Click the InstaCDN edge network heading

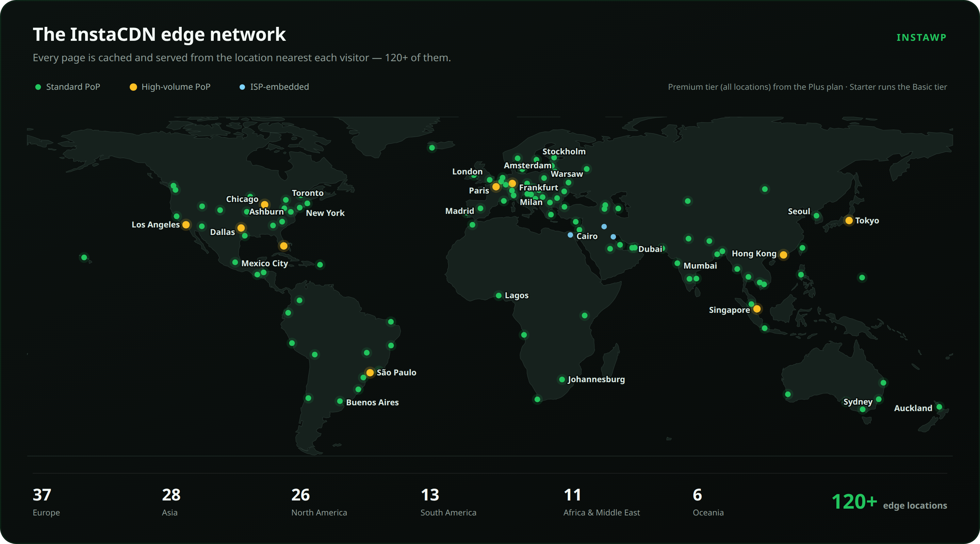[x=159, y=35]
